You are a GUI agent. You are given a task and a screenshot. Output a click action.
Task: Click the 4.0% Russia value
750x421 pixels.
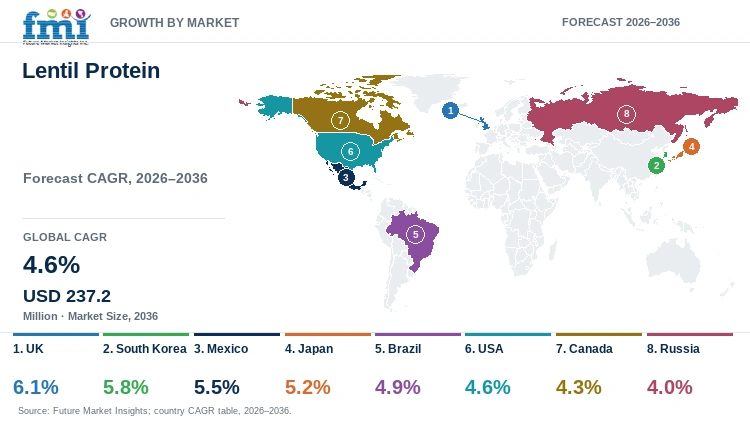669,387
